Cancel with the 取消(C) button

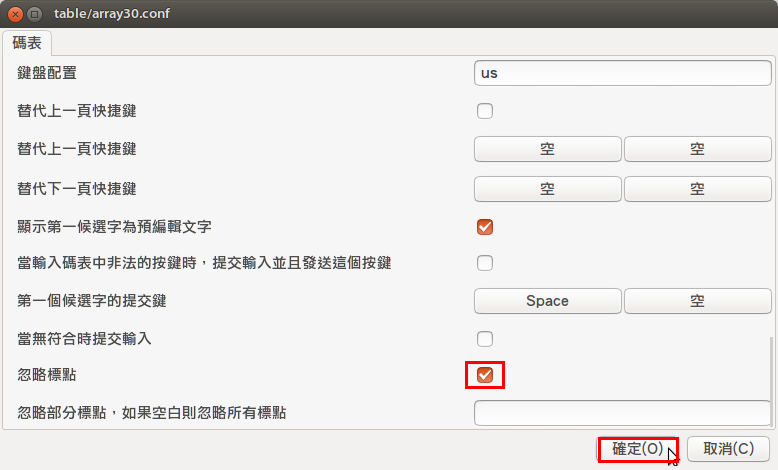click(728, 449)
